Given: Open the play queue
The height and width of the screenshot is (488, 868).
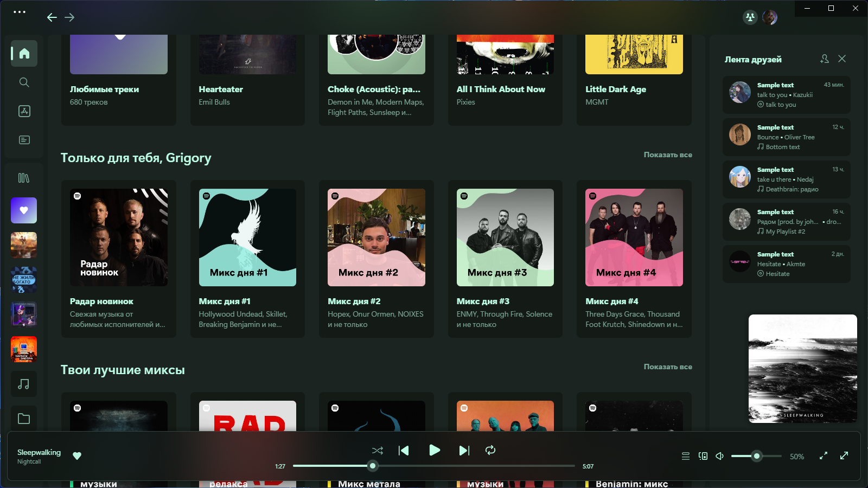Looking at the screenshot, I should tap(686, 456).
